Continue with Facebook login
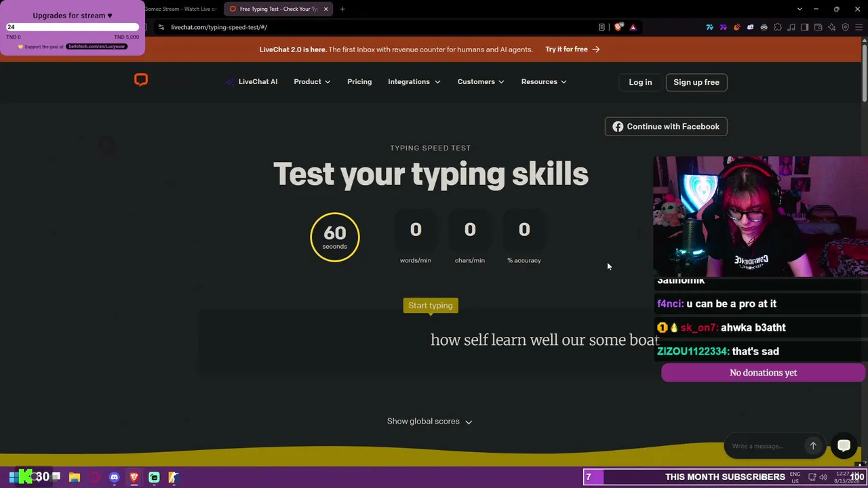 [x=666, y=127]
